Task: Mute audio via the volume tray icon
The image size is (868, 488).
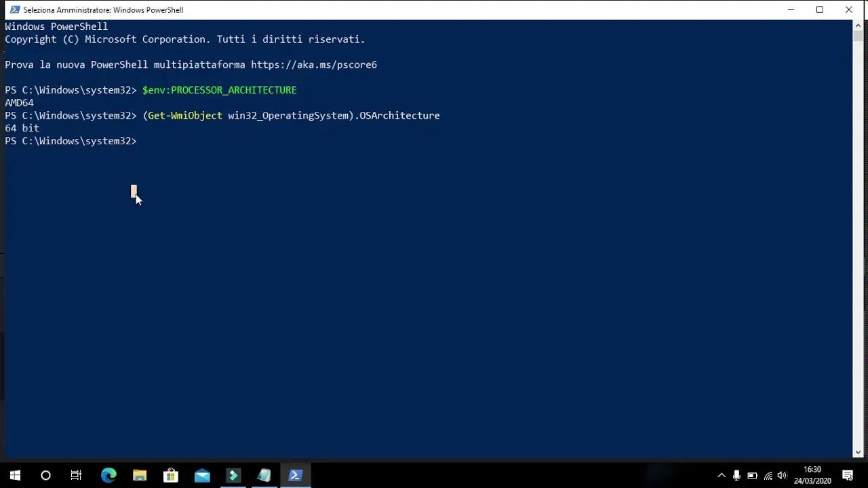Action: point(781,474)
